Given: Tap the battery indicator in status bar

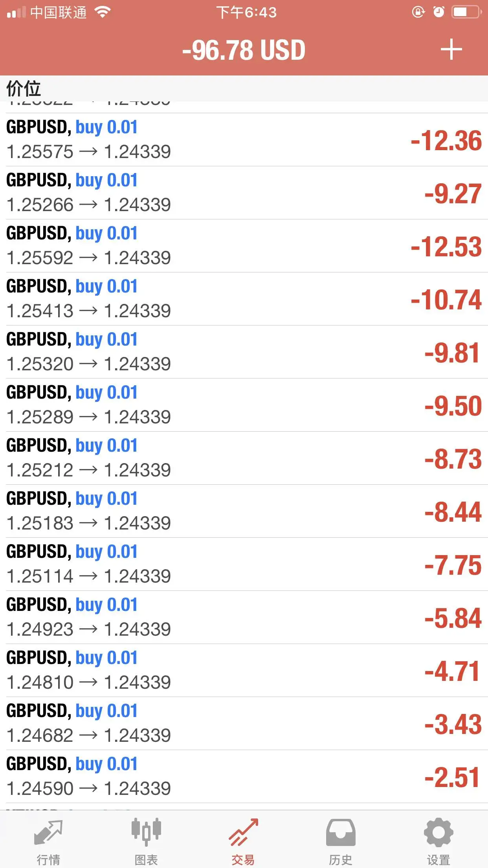Looking at the screenshot, I should [x=466, y=12].
